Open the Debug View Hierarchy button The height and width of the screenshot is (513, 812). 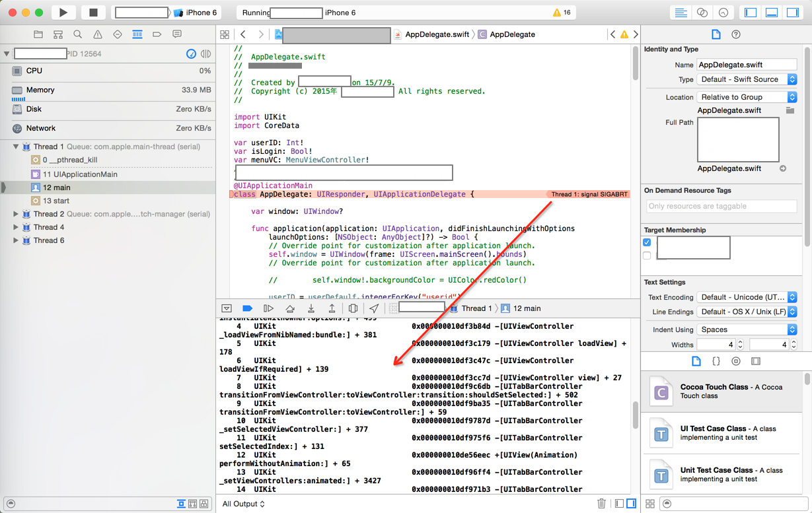(353, 308)
